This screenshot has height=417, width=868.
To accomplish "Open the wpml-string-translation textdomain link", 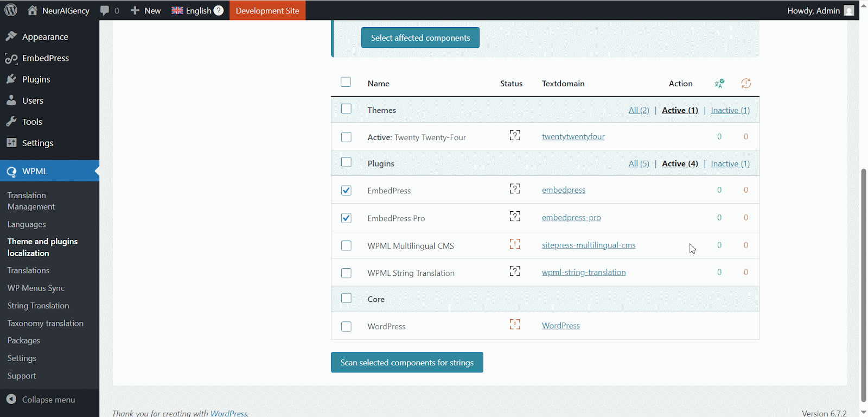I will tap(584, 273).
